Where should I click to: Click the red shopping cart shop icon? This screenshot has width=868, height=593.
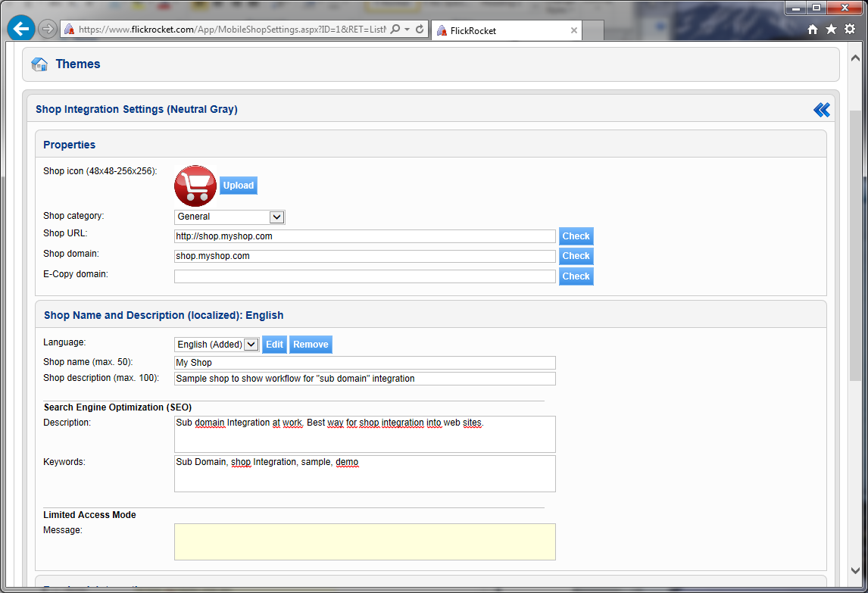pyautogui.click(x=195, y=186)
